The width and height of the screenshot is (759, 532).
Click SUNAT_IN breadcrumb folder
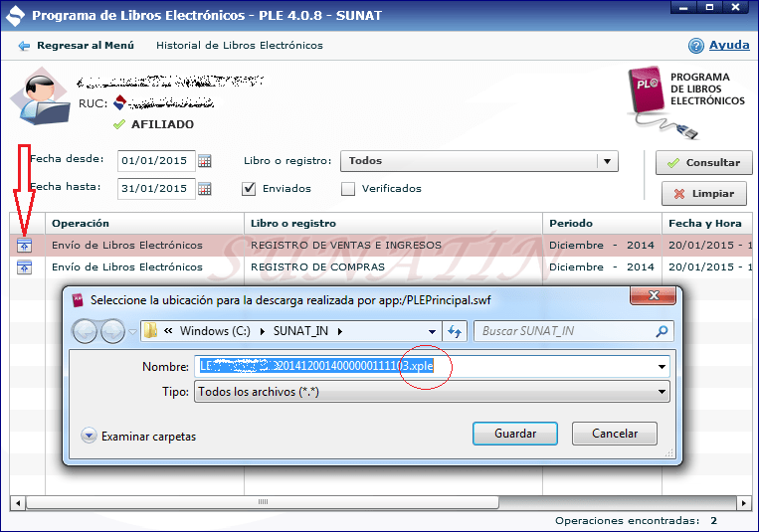click(300, 331)
